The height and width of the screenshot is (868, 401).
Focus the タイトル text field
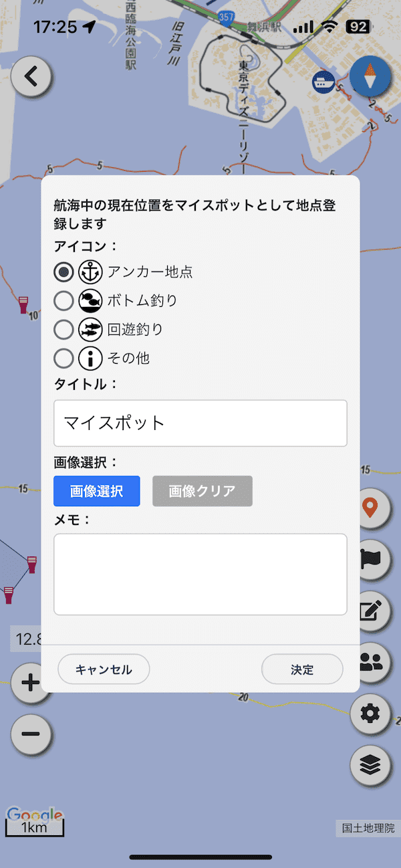point(200,423)
